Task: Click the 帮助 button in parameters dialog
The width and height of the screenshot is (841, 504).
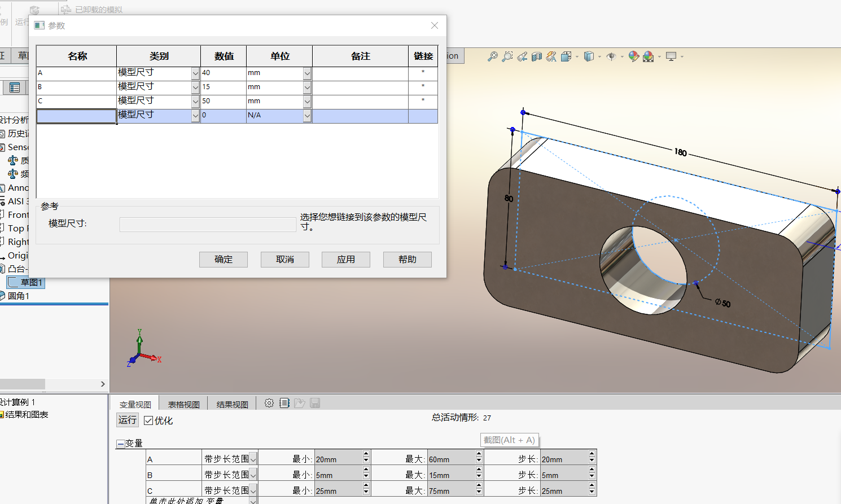Action: tap(408, 259)
